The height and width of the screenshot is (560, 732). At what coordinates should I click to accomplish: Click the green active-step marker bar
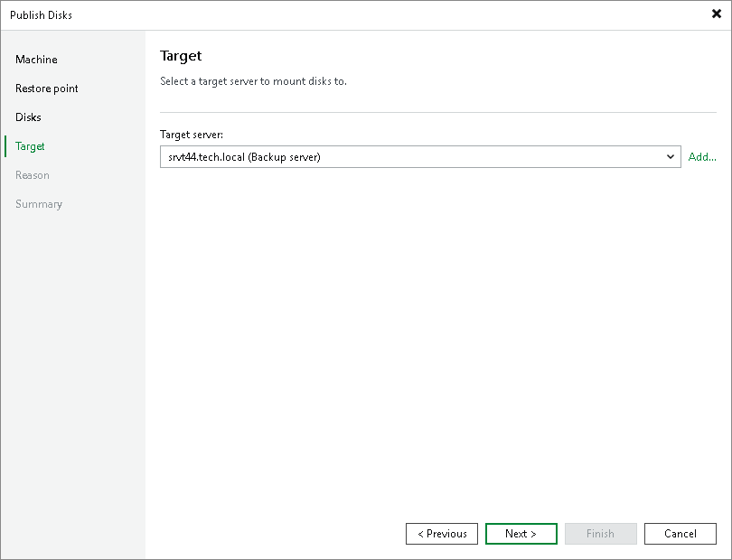5,146
